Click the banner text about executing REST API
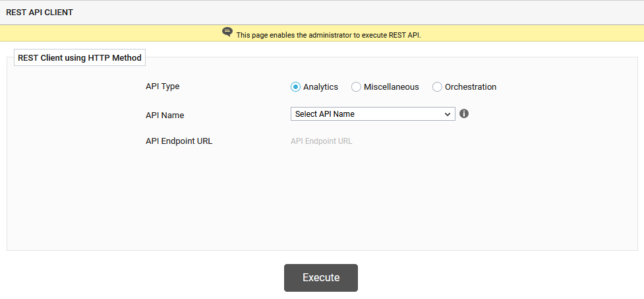644x299 pixels. pyautogui.click(x=328, y=35)
